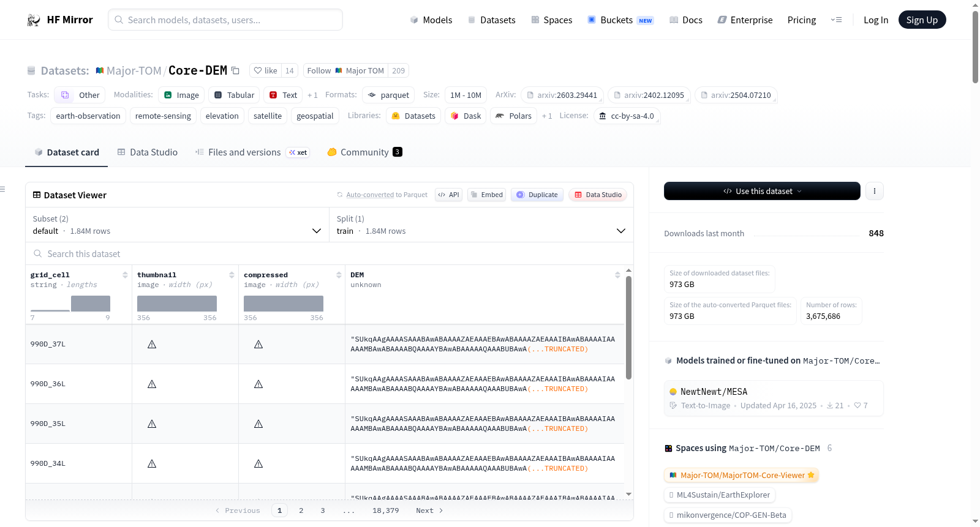The height and width of the screenshot is (527, 980).
Task: Expand the +1 more libraries
Action: tap(547, 116)
